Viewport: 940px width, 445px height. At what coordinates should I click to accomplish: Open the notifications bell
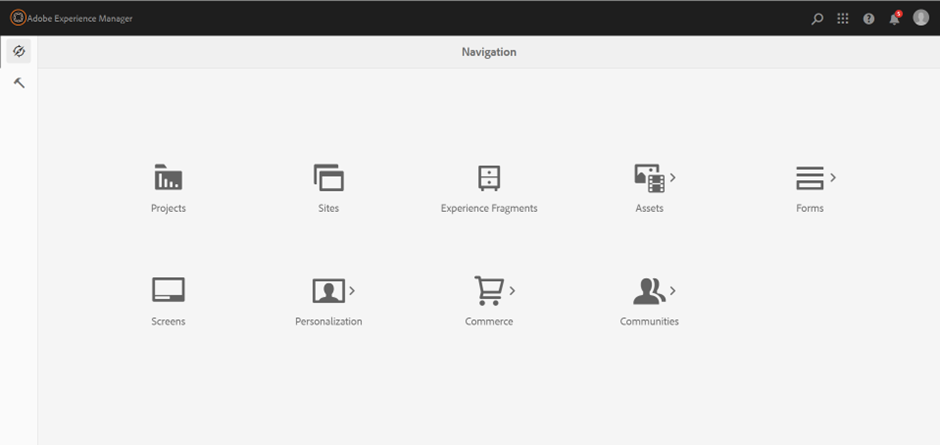tap(894, 19)
